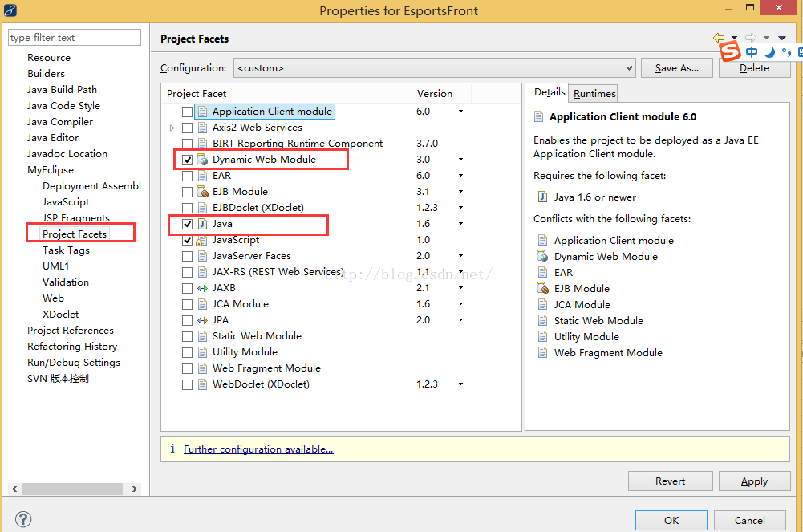Click the sidebar horizontal scrollbar thumb
This screenshot has height=532, width=803.
[72, 489]
